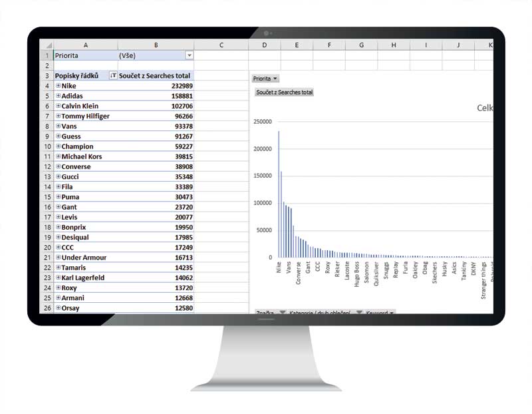Select column A header
The width and height of the screenshot is (532, 414).
pos(86,45)
